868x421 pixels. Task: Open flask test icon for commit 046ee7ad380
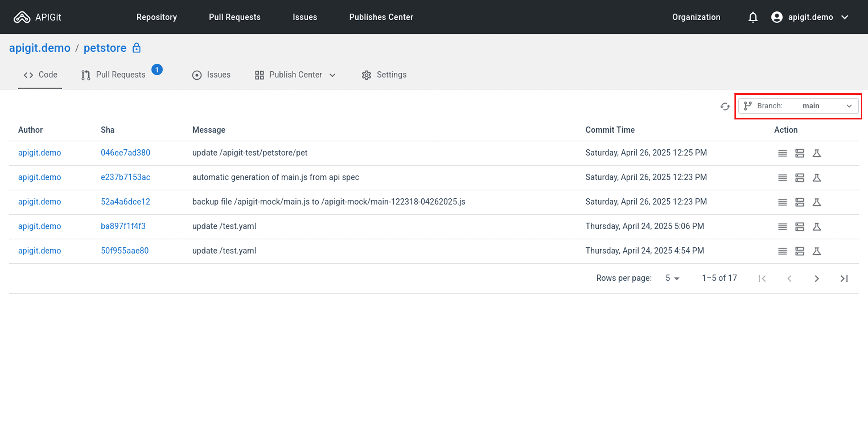coord(817,153)
